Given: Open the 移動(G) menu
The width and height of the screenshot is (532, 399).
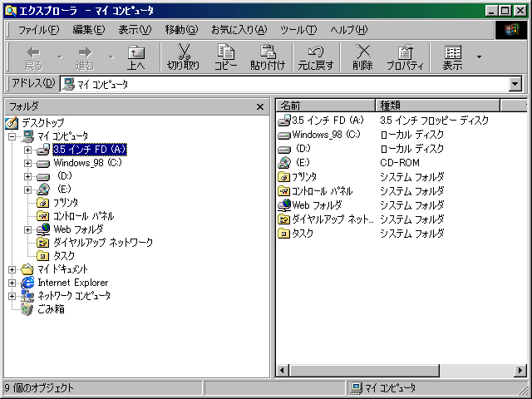Looking at the screenshot, I should pos(181,30).
